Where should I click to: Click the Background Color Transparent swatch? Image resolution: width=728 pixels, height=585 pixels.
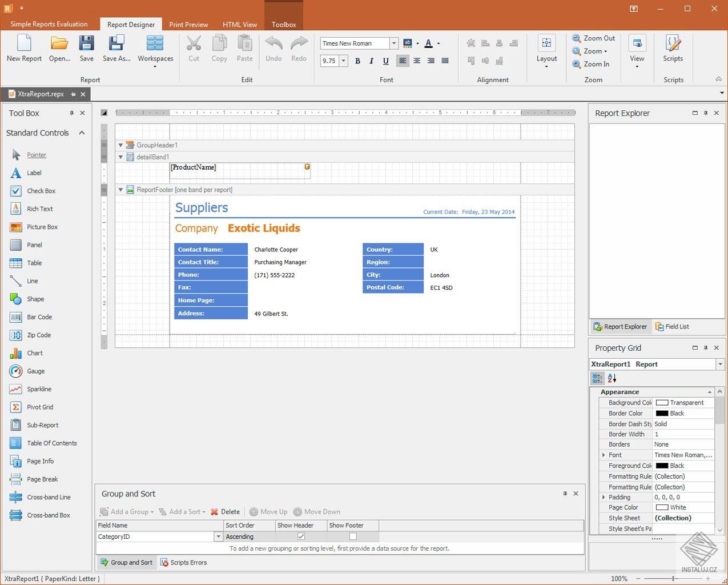(662, 403)
